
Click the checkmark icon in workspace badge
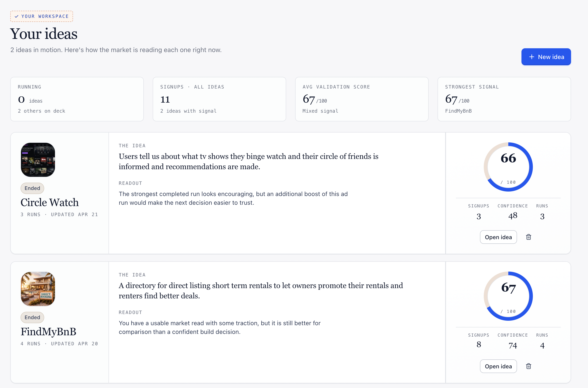17,16
